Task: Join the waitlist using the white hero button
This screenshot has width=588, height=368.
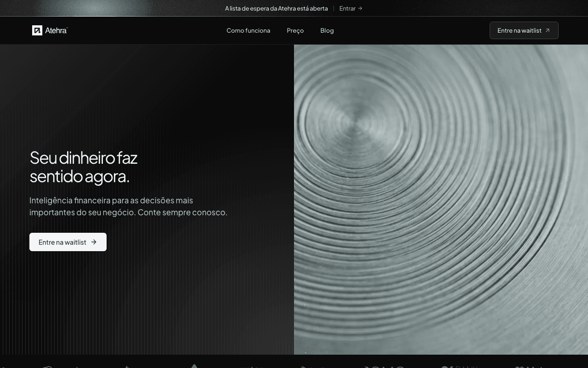Action: point(68,242)
